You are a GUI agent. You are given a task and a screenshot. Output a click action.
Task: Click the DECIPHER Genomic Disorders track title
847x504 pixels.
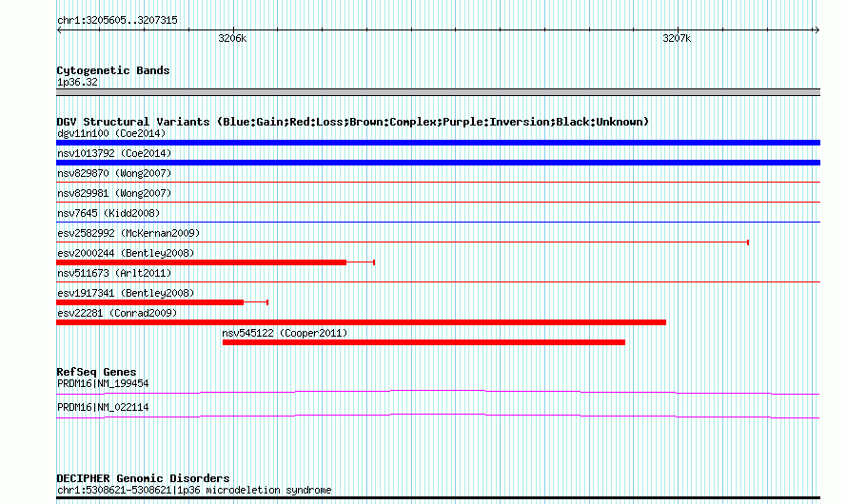[143, 478]
